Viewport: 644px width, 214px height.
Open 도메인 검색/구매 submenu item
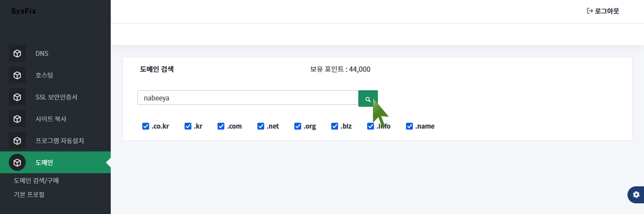click(x=36, y=181)
